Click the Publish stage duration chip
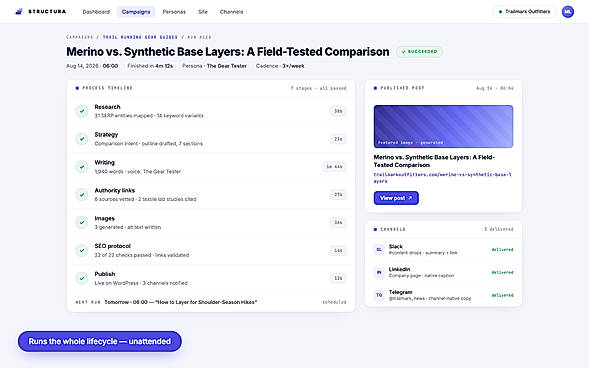This screenshot has height=368, width=589. point(338,278)
